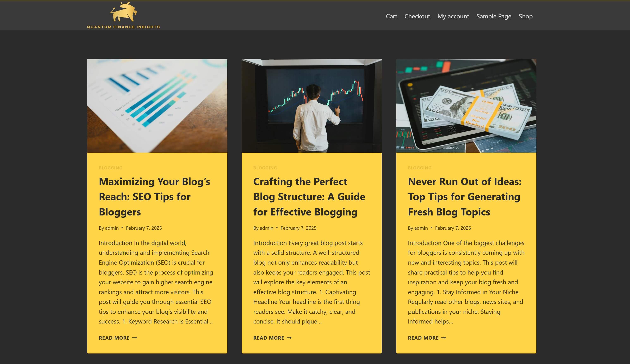Click Read More on Fresh Blog Topics post

click(x=427, y=338)
